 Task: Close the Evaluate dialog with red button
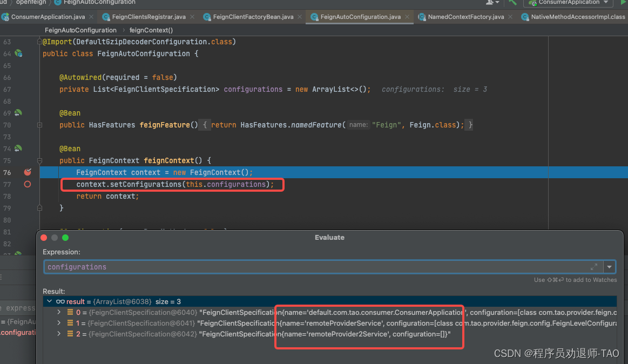pyautogui.click(x=44, y=238)
